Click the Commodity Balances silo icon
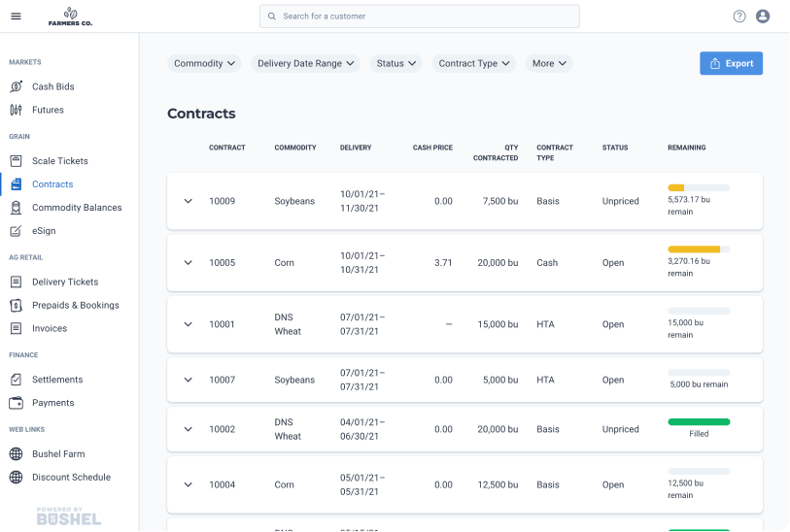Image resolution: width=790 pixels, height=532 pixels. click(x=17, y=208)
